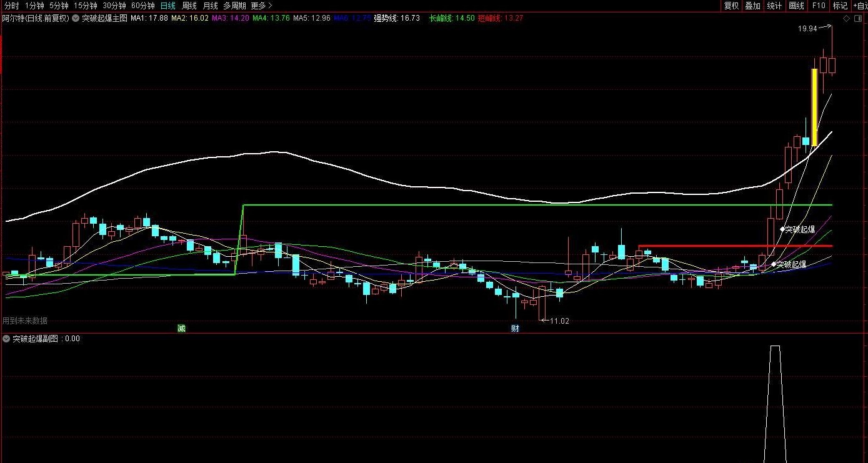Select the 15分钟 period tab

click(x=86, y=6)
